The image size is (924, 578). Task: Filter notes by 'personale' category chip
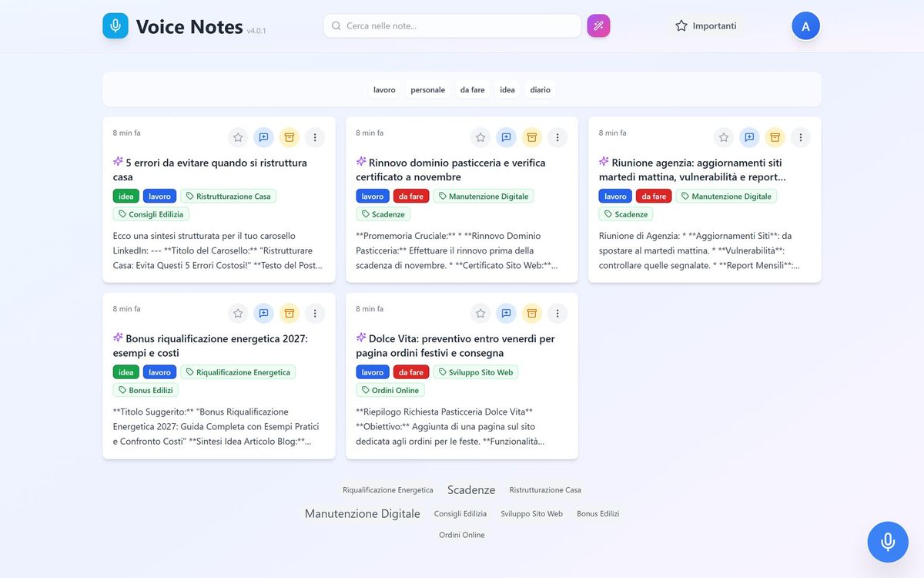pyautogui.click(x=427, y=90)
